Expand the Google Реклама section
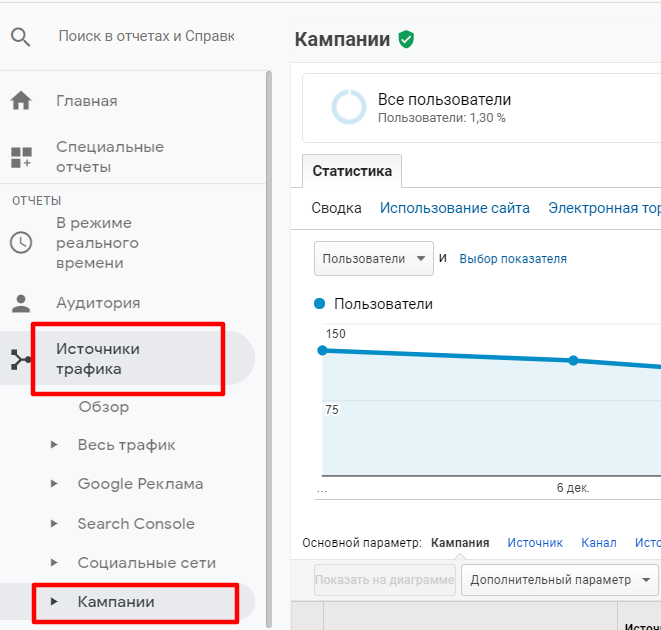The image size is (661, 630). pyautogui.click(x=55, y=484)
